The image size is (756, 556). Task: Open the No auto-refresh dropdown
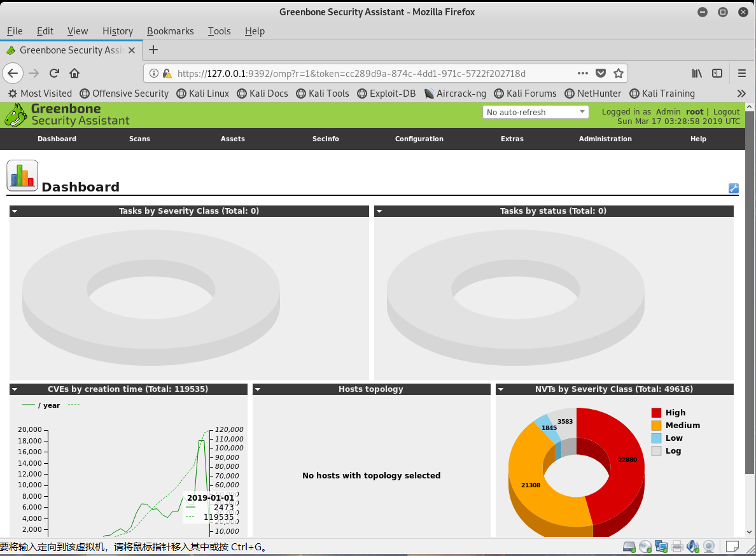click(536, 112)
